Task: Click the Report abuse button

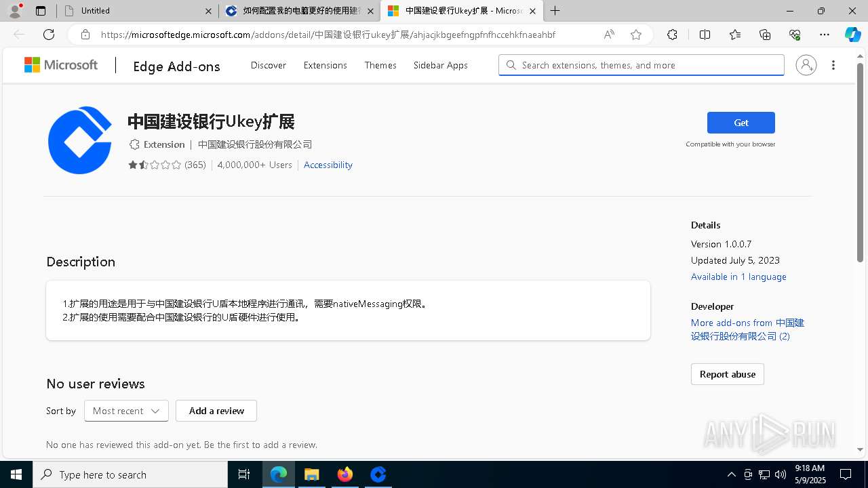Action: [728, 374]
